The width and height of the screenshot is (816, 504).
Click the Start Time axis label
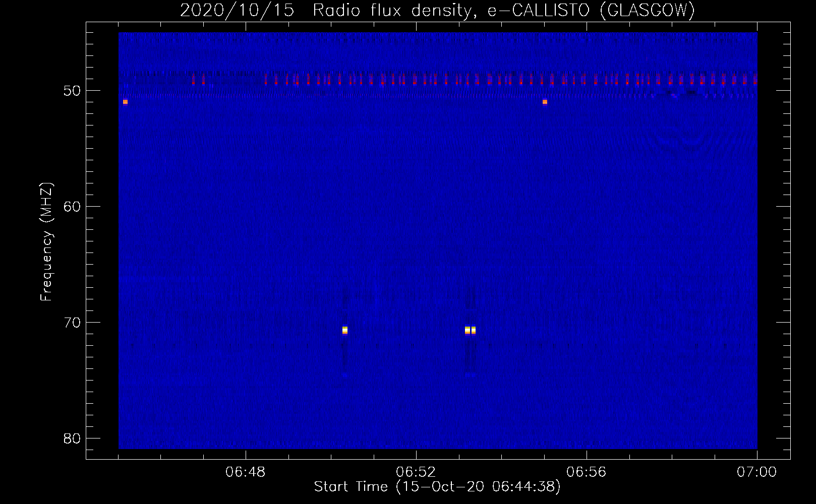[437, 487]
